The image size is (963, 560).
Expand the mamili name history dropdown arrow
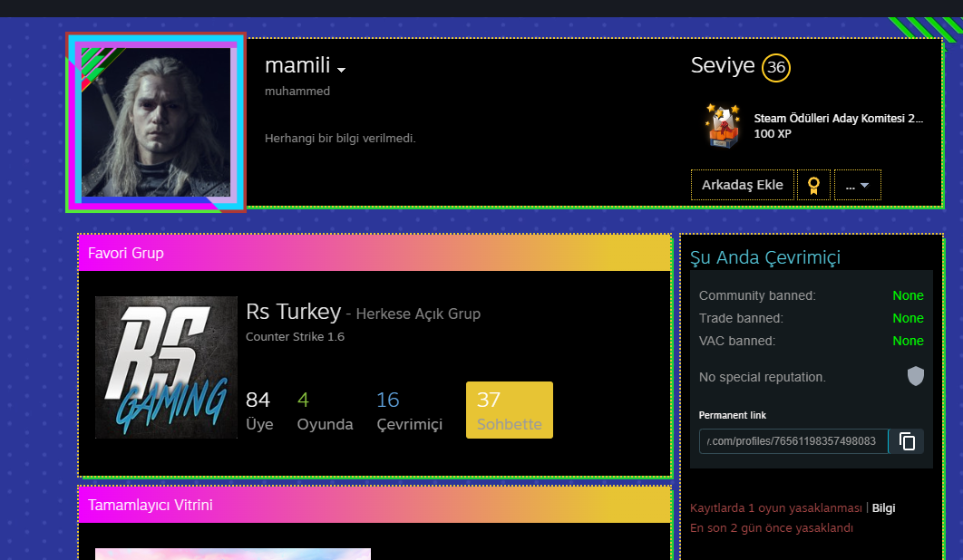click(342, 70)
